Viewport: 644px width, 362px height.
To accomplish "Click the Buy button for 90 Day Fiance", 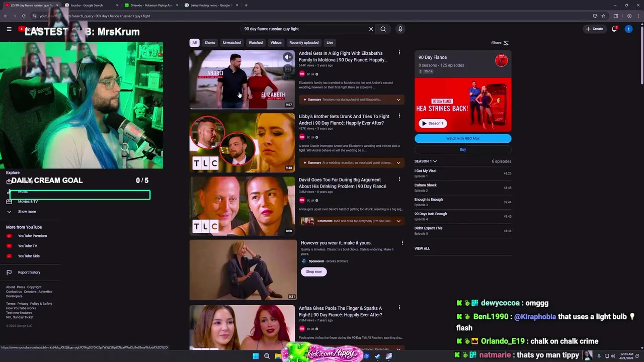I will pyautogui.click(x=463, y=149).
